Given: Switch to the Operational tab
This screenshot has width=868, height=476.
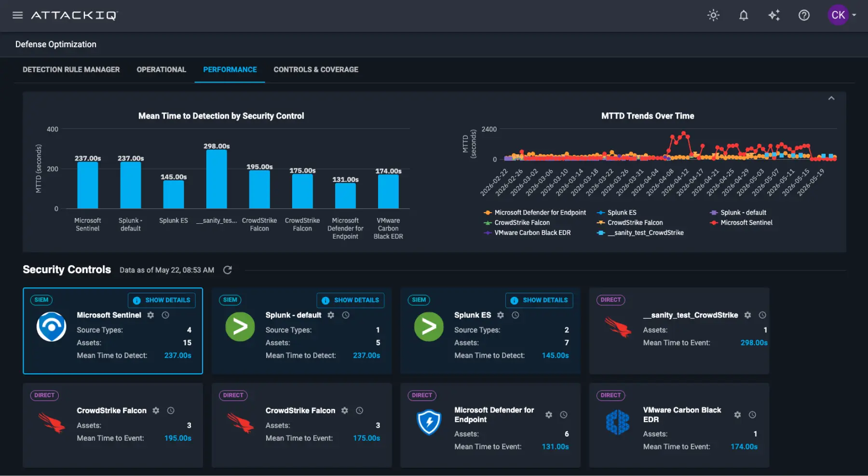Looking at the screenshot, I should click(x=161, y=69).
